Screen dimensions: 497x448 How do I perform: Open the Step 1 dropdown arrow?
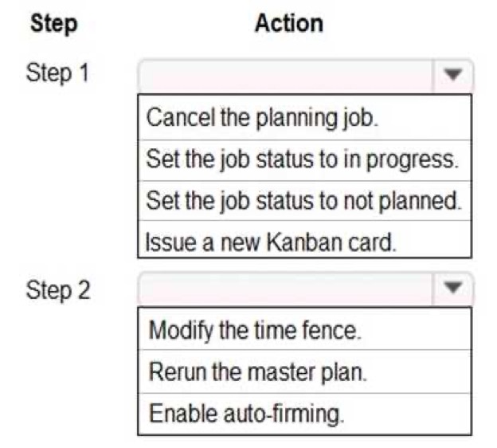pyautogui.click(x=452, y=76)
